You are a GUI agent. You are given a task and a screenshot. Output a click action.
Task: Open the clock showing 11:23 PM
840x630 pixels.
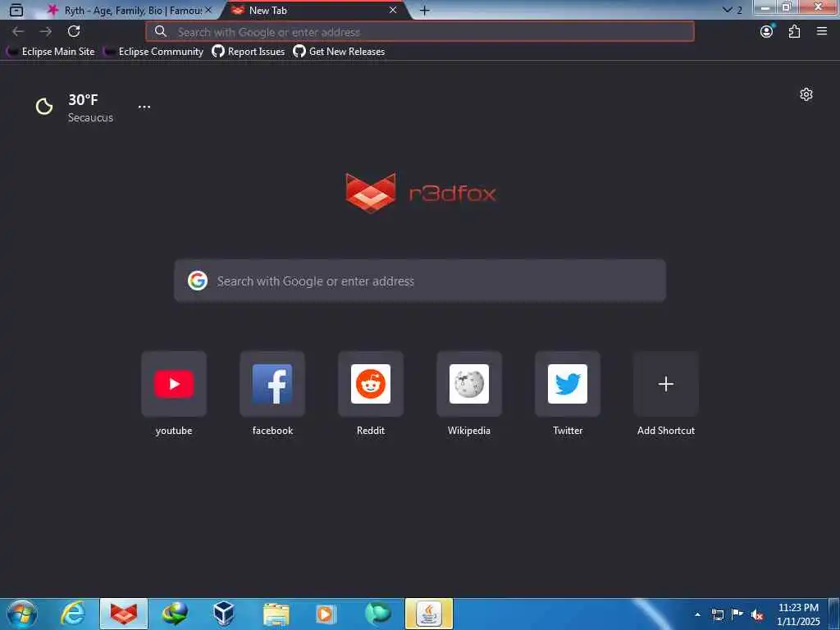click(x=798, y=614)
